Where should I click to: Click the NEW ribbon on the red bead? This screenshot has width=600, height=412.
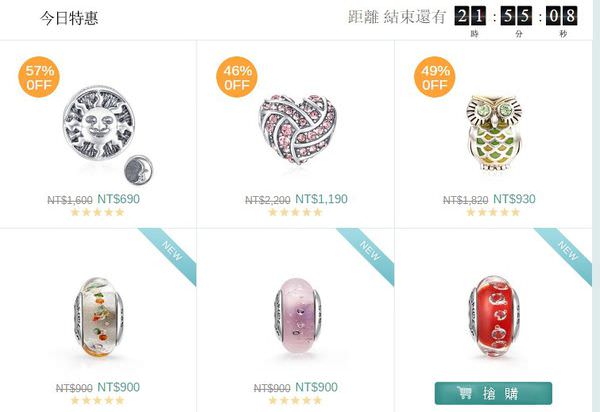(564, 254)
